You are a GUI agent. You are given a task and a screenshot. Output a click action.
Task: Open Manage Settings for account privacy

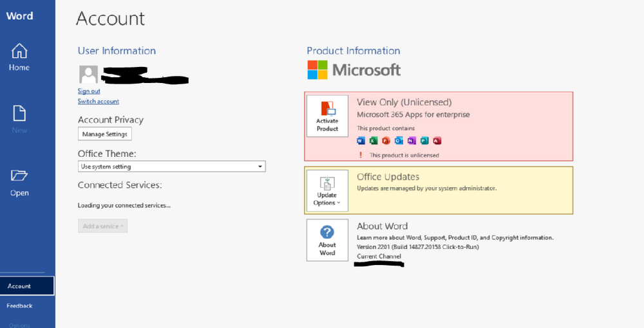(105, 134)
